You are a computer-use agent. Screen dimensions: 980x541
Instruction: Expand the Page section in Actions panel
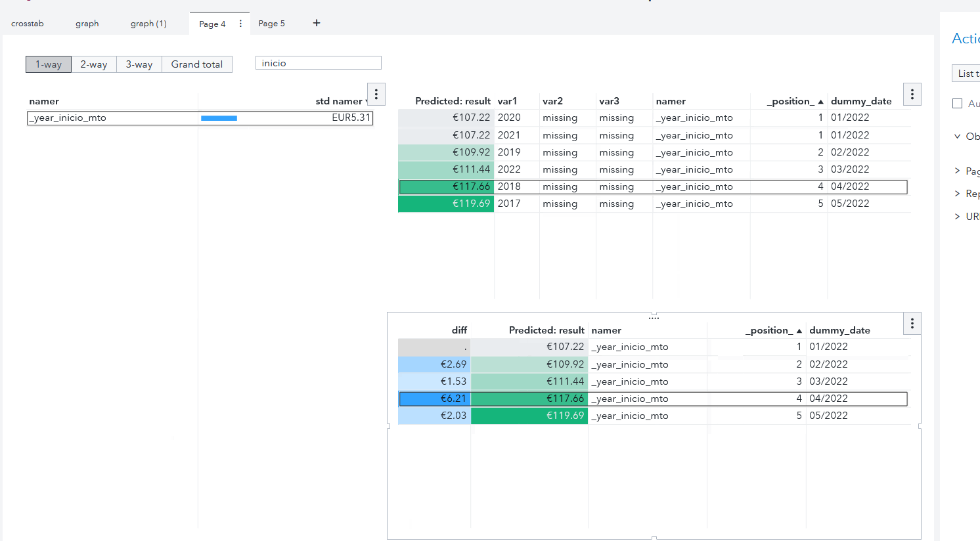click(x=957, y=170)
